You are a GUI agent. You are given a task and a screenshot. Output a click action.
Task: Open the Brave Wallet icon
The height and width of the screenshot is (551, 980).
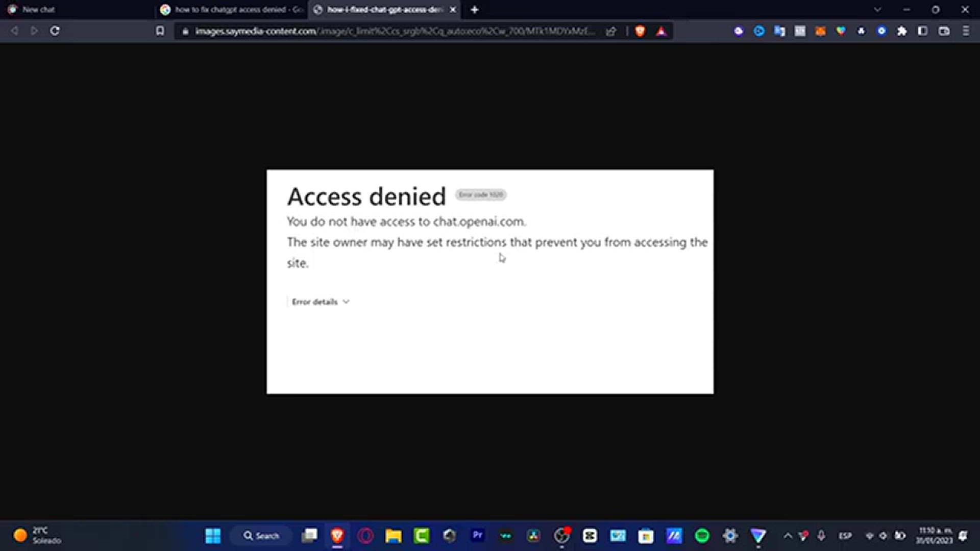[x=944, y=31]
